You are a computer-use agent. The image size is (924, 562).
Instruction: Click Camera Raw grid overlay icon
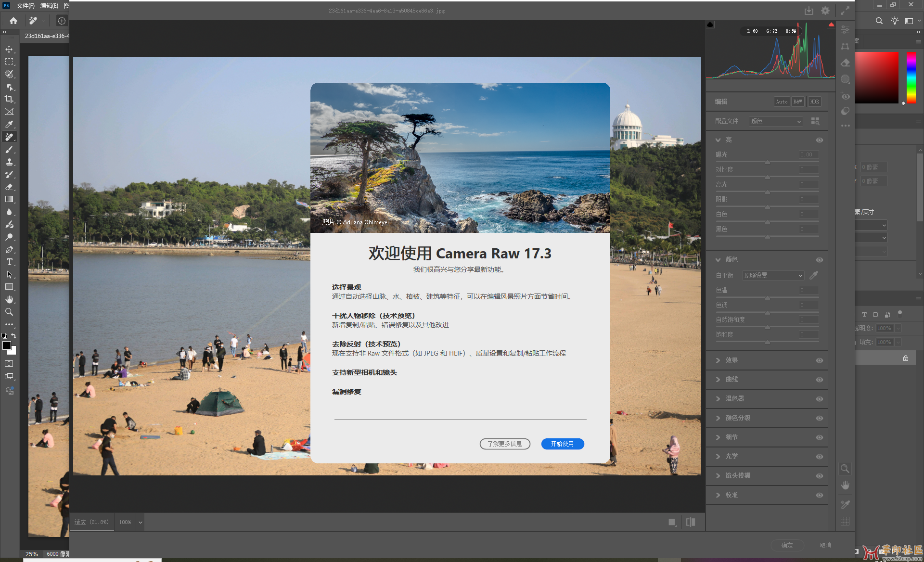pyautogui.click(x=845, y=522)
